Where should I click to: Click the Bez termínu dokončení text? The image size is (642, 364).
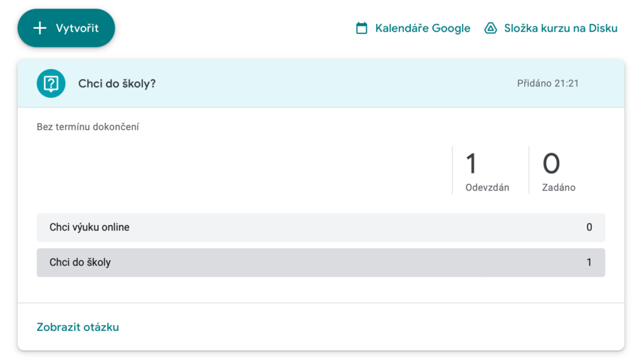click(x=88, y=127)
